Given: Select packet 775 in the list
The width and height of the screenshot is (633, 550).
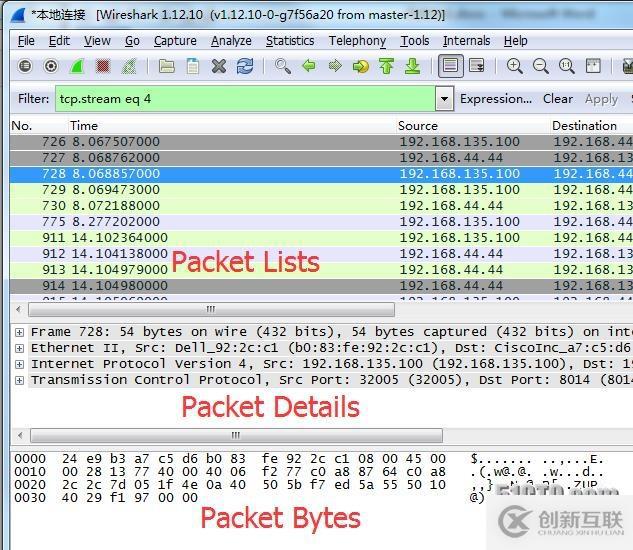Looking at the screenshot, I should [321, 222].
